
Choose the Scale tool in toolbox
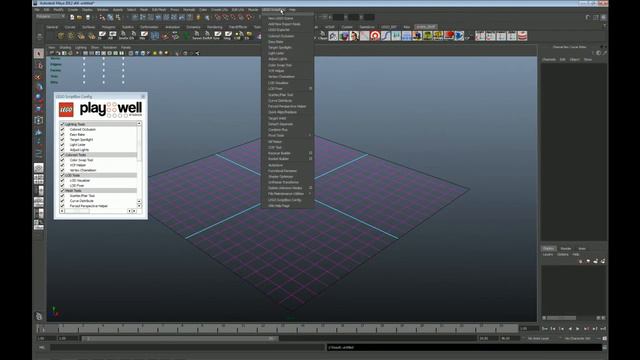click(39, 109)
